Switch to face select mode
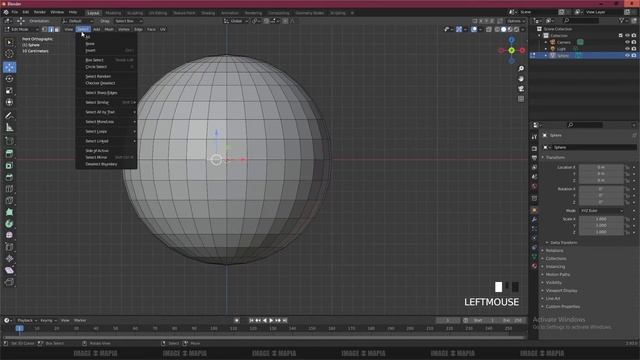The width and height of the screenshot is (640, 360). [x=57, y=29]
